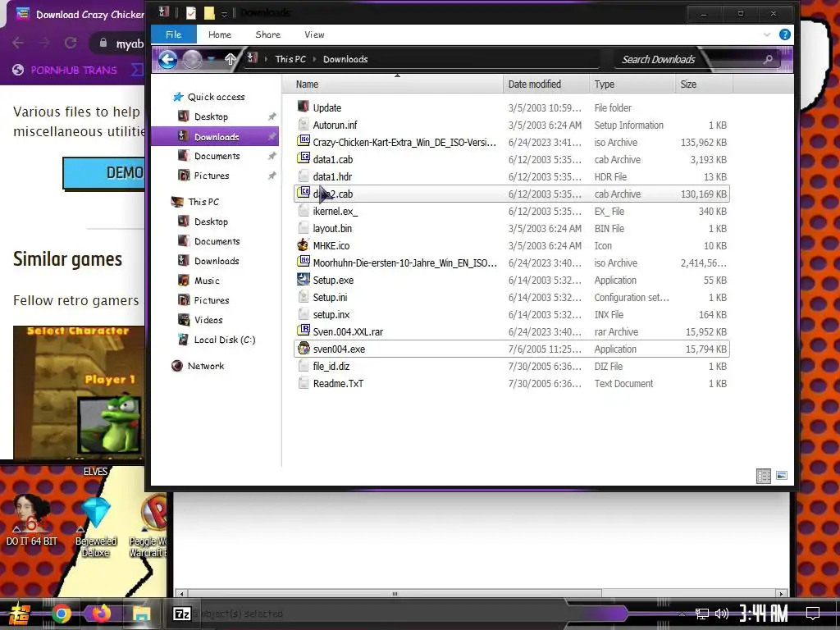Select Quick access in the navigation pane
This screenshot has height=630, width=840.
216,97
